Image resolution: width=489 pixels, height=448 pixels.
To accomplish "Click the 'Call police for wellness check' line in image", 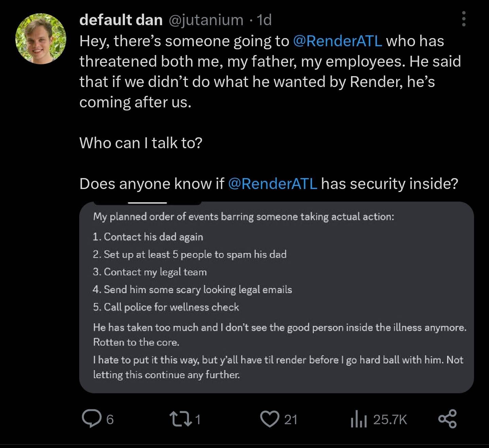I will [x=166, y=307].
